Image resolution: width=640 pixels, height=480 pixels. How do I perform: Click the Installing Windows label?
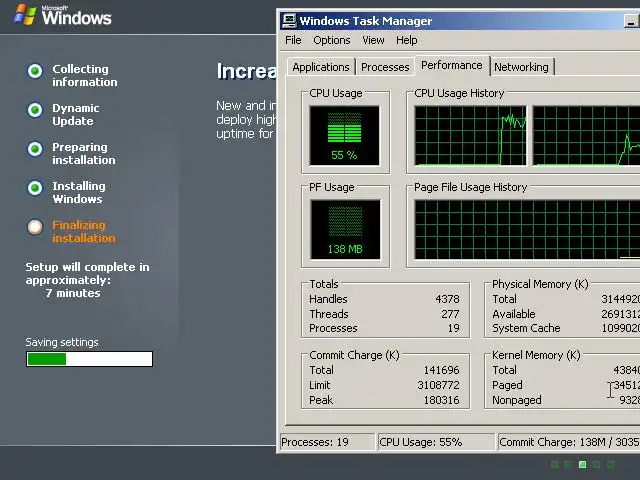click(79, 192)
